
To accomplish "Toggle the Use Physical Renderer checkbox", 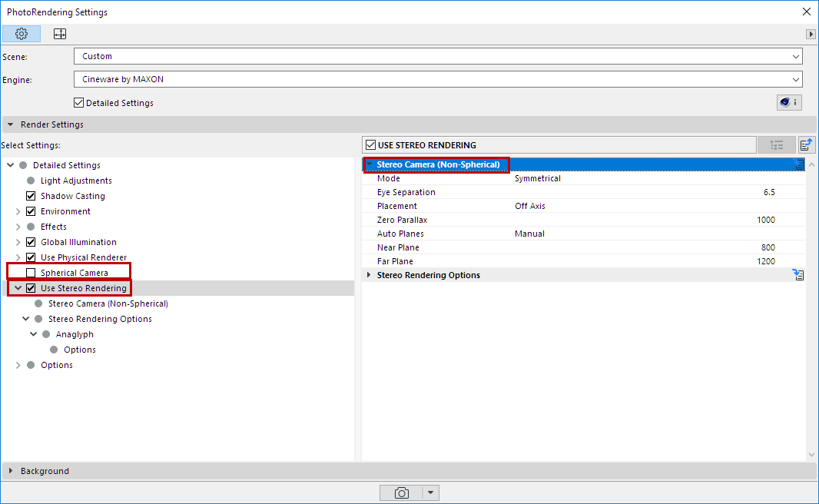I will [31, 257].
